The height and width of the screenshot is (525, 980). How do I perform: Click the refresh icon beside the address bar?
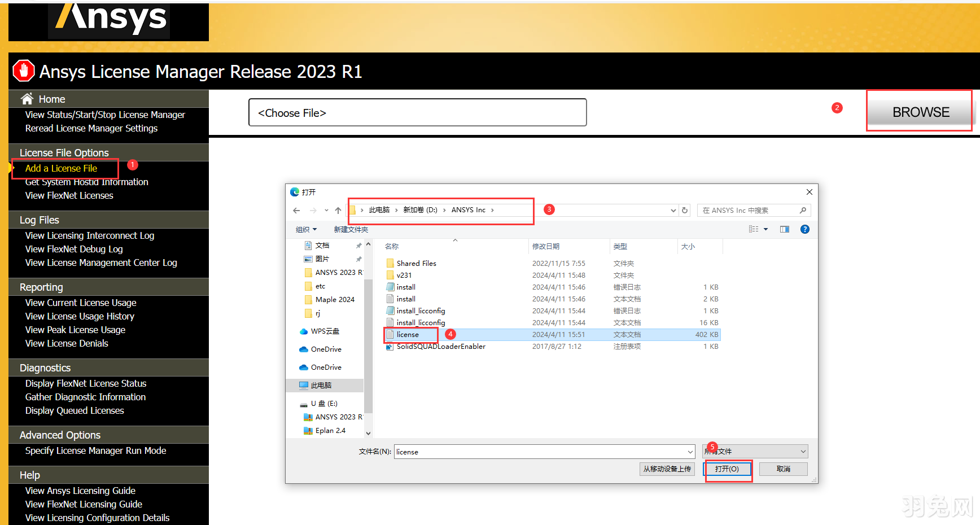click(685, 209)
